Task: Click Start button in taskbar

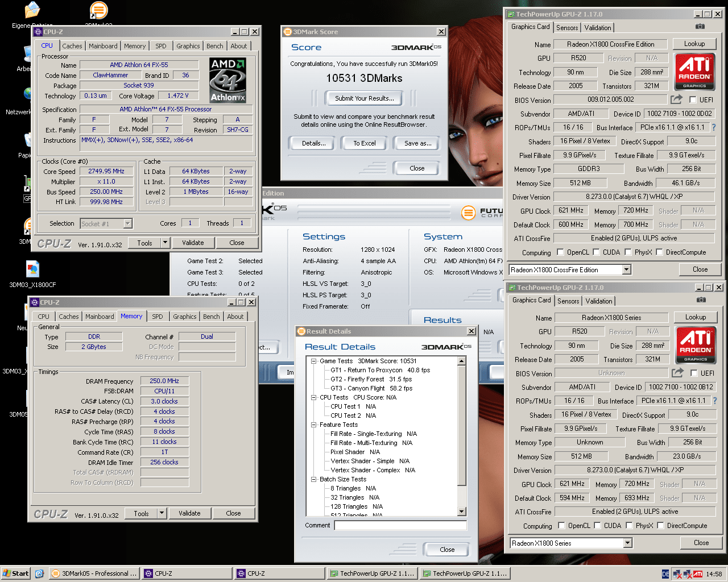Action: pyautogui.click(x=16, y=573)
